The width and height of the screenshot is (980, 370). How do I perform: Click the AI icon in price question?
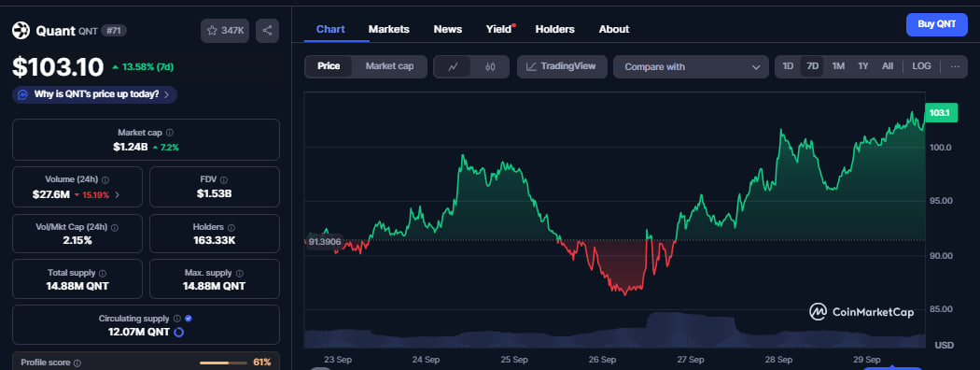point(22,94)
